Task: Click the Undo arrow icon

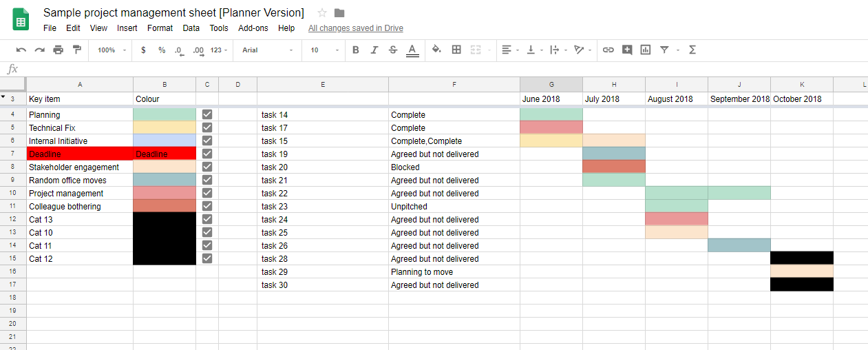Action: pos(21,50)
